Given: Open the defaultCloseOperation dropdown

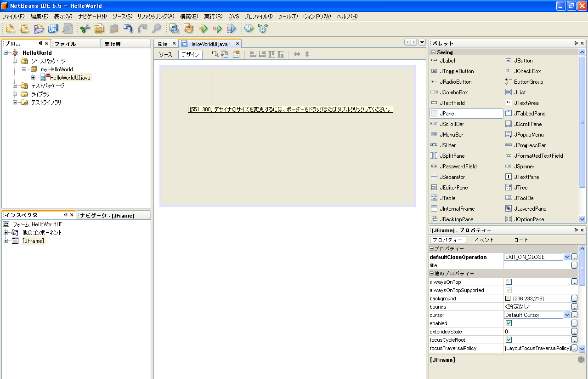Looking at the screenshot, I should (x=567, y=257).
